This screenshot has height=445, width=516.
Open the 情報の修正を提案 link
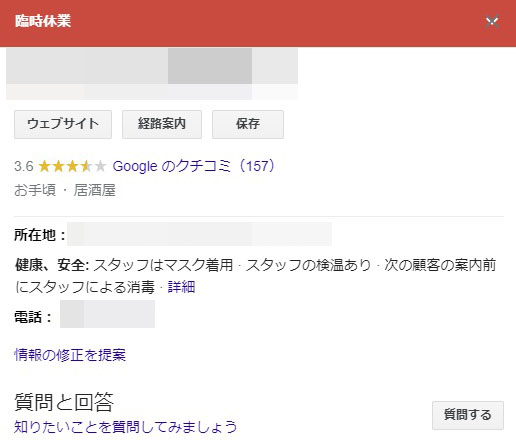(70, 355)
